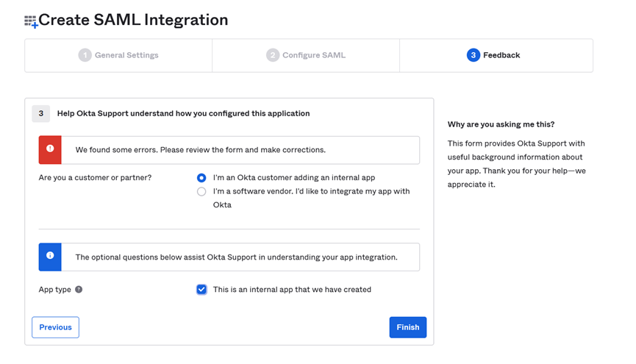Click the Previous button
The image size is (636, 364).
tap(56, 327)
